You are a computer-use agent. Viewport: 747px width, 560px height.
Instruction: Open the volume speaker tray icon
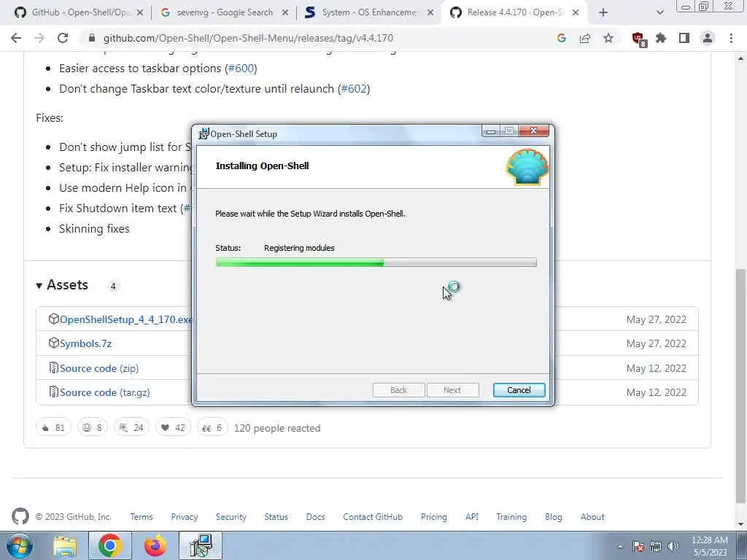click(673, 546)
